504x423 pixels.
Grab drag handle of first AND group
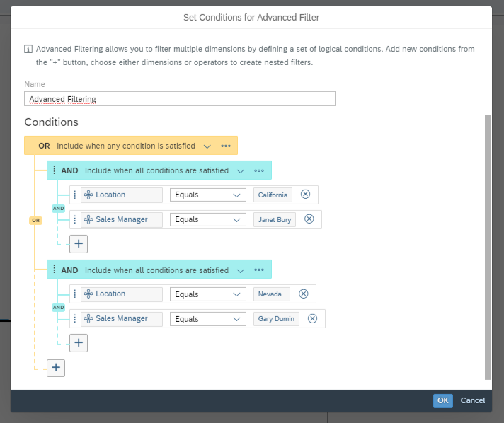(x=54, y=170)
